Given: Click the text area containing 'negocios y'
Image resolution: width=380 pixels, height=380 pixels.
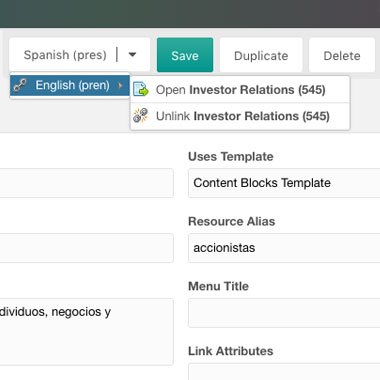Looking at the screenshot, I should (x=86, y=332).
